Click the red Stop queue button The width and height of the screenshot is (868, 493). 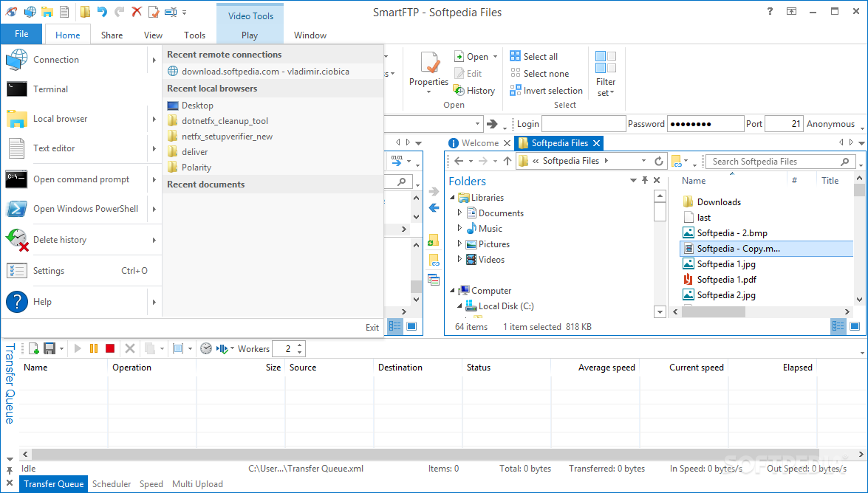109,348
